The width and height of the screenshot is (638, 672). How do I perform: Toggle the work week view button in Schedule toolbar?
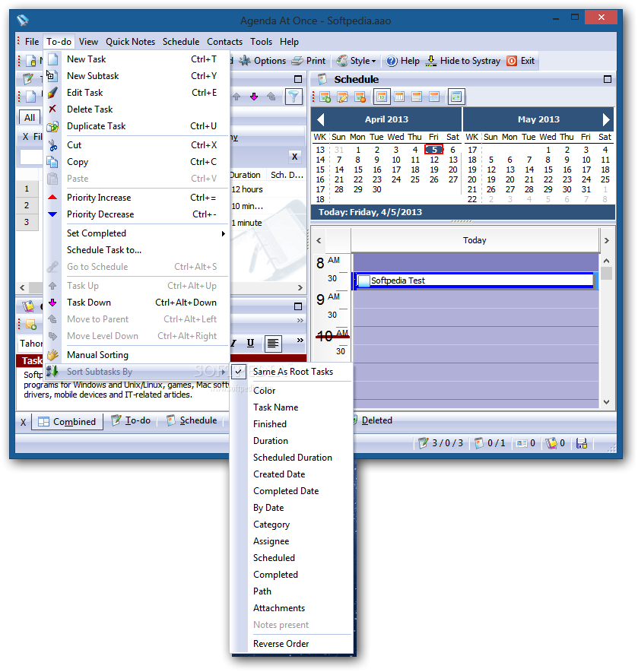[x=399, y=97]
